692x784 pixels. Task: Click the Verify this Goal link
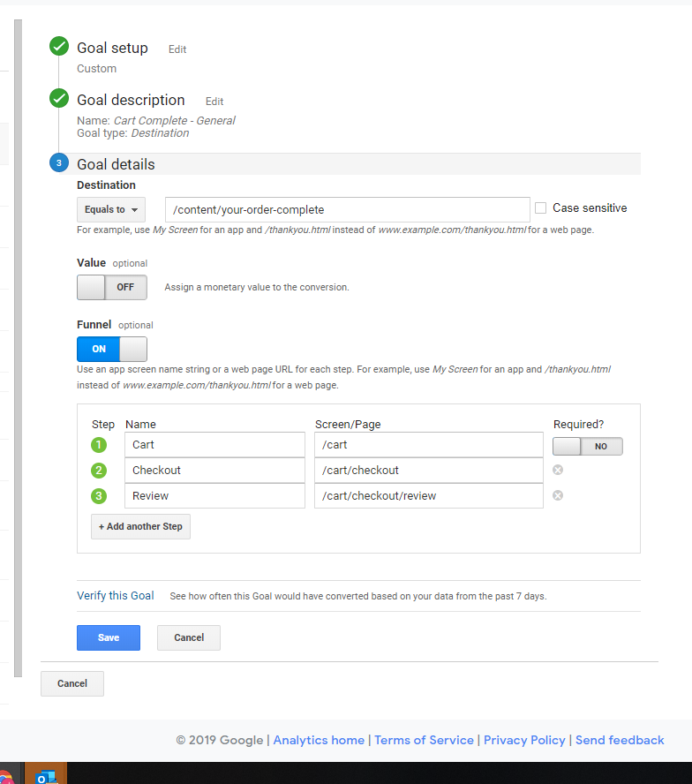pos(116,596)
